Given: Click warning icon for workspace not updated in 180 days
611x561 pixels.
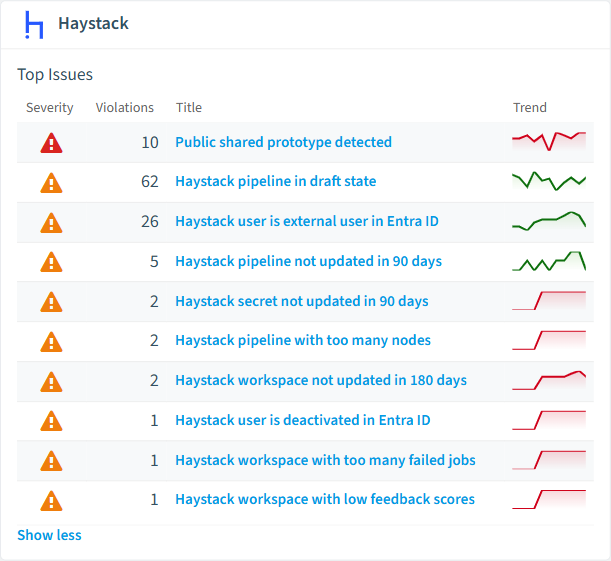Looking at the screenshot, I should point(51,381).
